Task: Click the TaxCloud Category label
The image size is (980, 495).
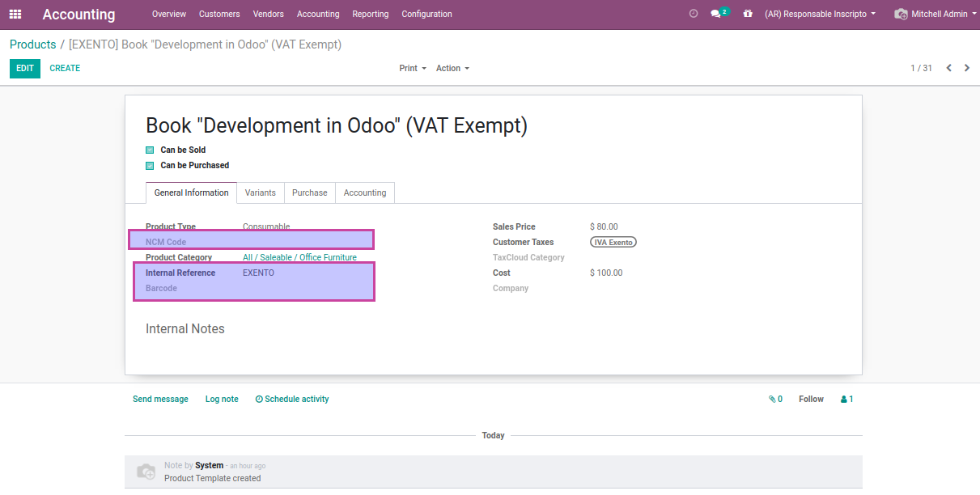Action: 528,257
